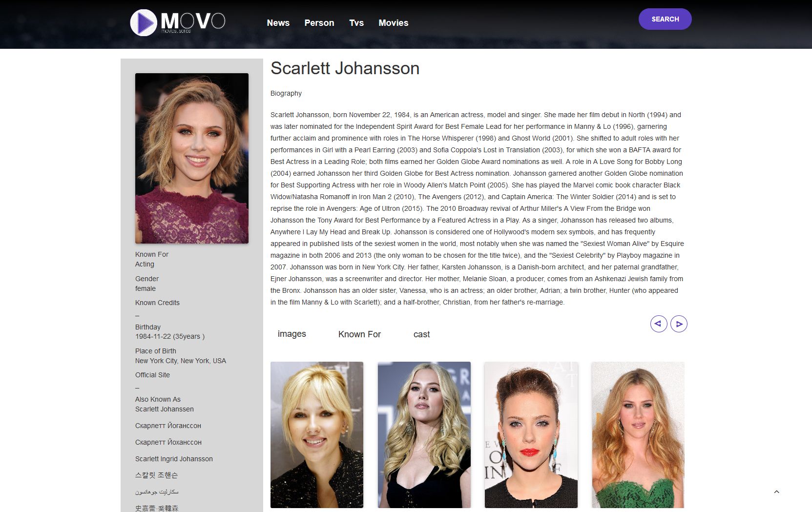
Task: Click the scroll-to-top chevron icon
Action: (776, 492)
